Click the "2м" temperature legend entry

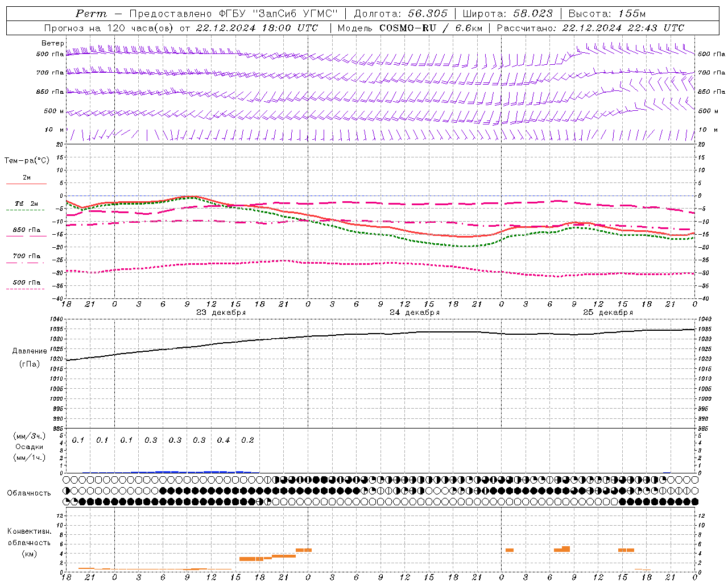tap(27, 178)
